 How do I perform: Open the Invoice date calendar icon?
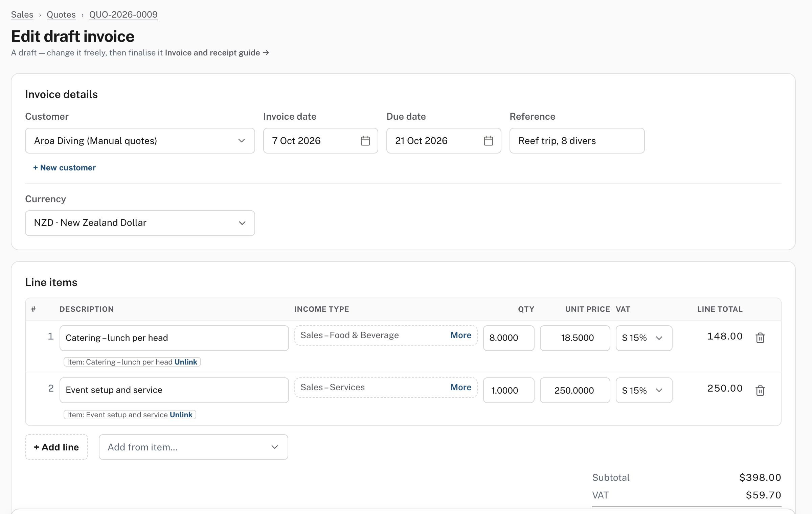(x=365, y=141)
